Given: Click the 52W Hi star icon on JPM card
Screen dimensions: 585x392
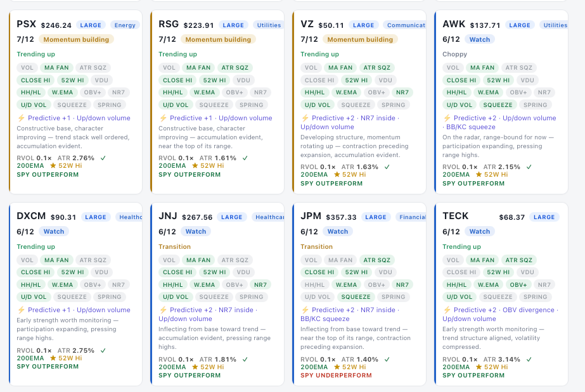Looking at the screenshot, I should coord(337,367).
